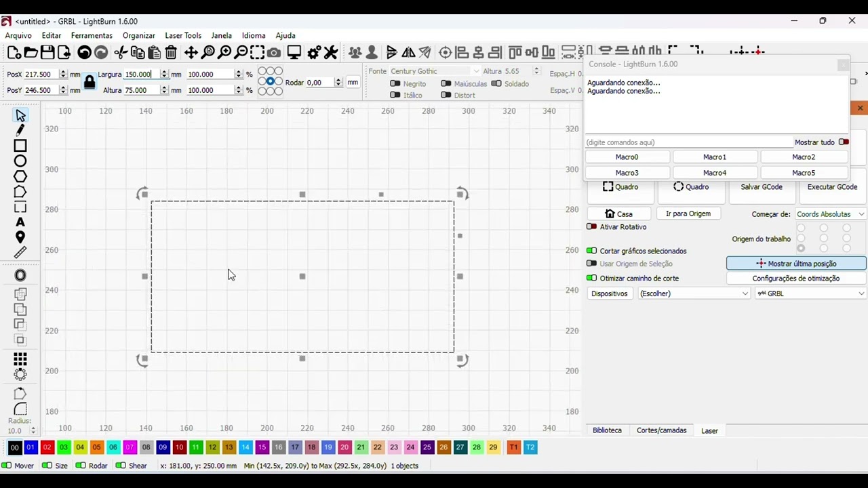Open device settings wrench and screwdriver icon
This screenshot has width=868, height=488.
pos(331,52)
